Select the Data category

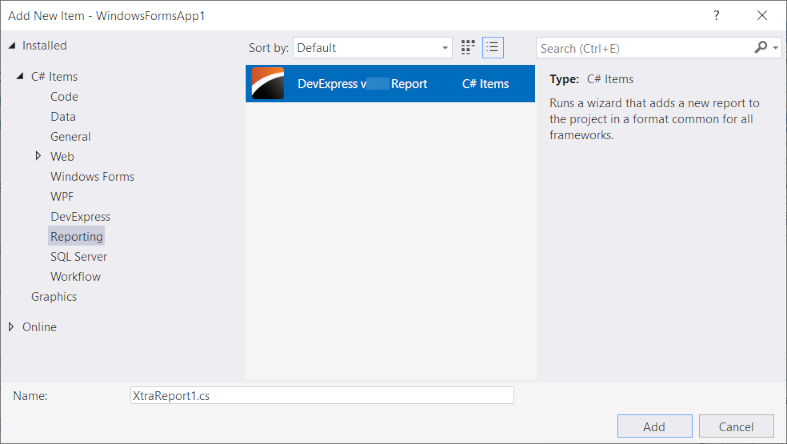63,116
